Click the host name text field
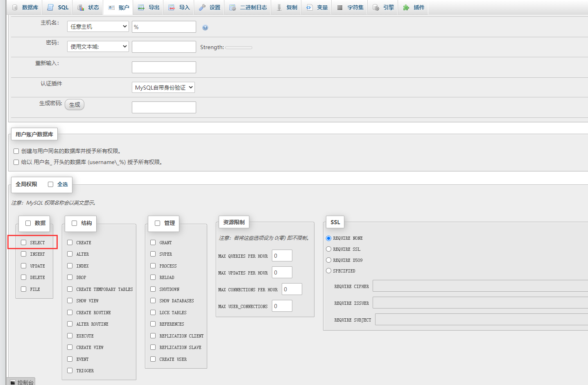The width and height of the screenshot is (588, 385). pyautogui.click(x=164, y=27)
